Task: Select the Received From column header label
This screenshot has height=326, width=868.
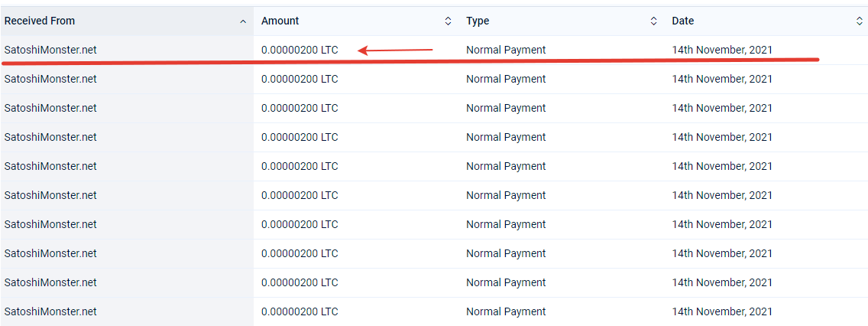Action: tap(40, 21)
